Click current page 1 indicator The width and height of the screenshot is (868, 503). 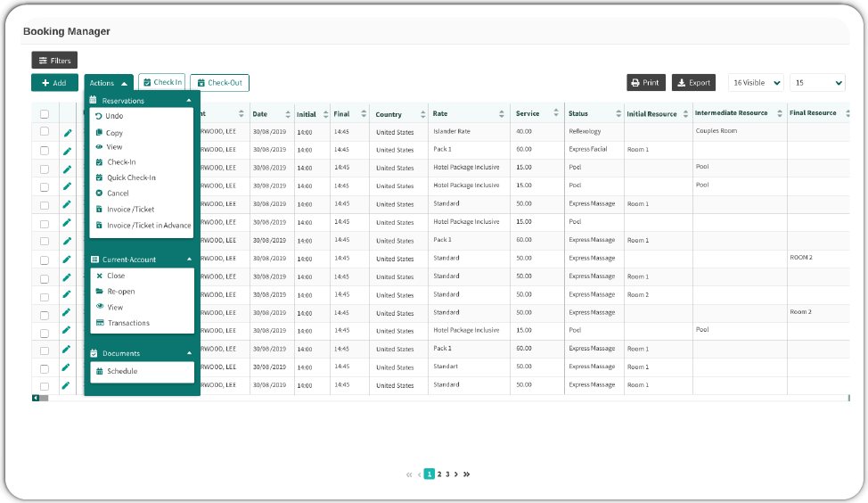coord(429,474)
